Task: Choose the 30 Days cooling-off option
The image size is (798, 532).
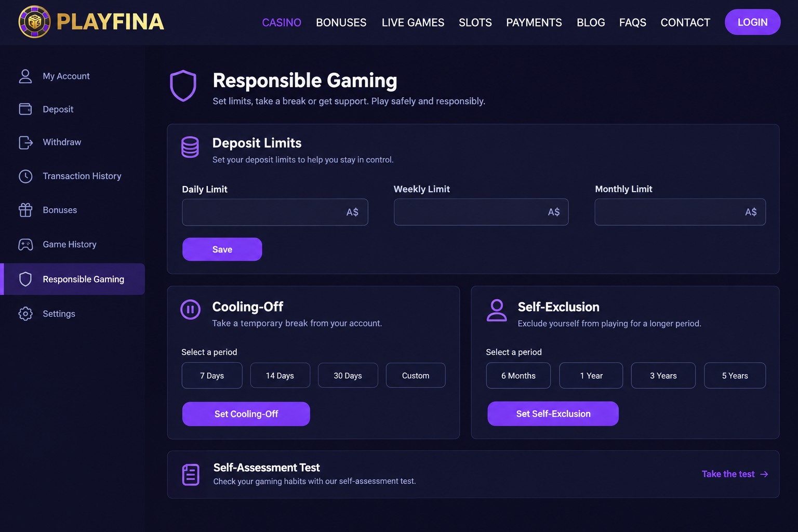Action: click(348, 376)
